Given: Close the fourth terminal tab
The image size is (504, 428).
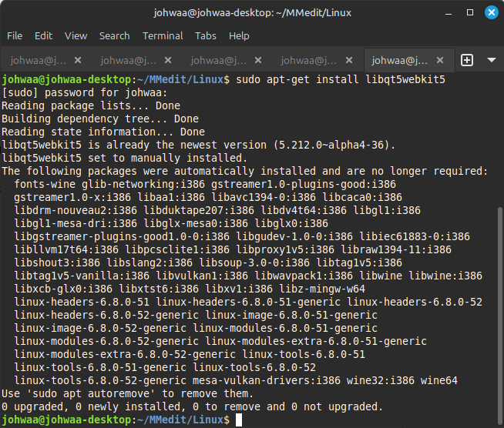Looking at the screenshot, I should pos(350,60).
